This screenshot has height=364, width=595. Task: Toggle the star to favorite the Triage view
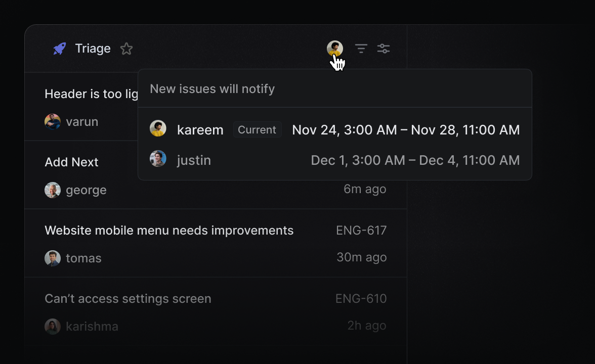pyautogui.click(x=126, y=49)
